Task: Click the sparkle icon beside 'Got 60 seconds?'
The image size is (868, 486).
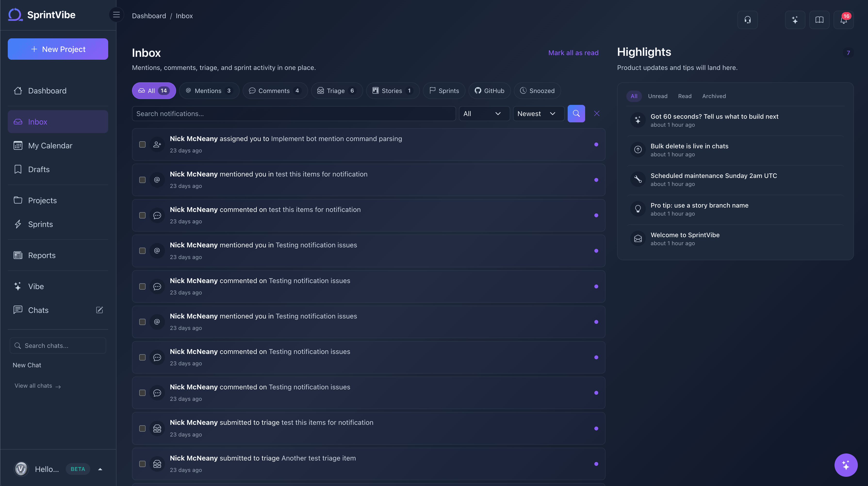Action: coord(638,120)
